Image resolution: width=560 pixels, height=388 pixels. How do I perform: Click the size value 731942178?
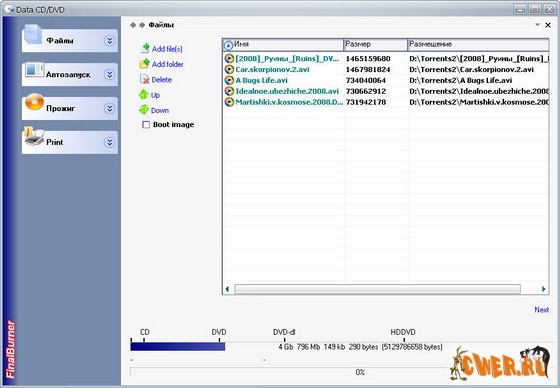366,102
